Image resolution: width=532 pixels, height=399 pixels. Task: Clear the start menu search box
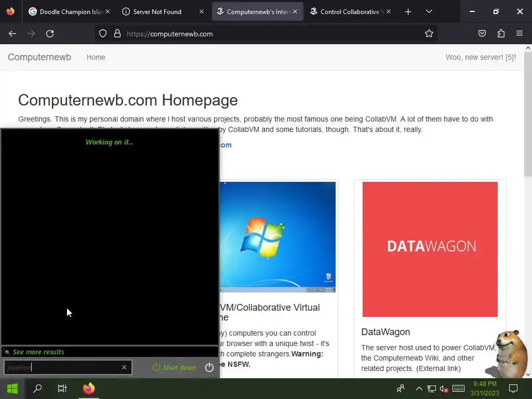tap(124, 367)
